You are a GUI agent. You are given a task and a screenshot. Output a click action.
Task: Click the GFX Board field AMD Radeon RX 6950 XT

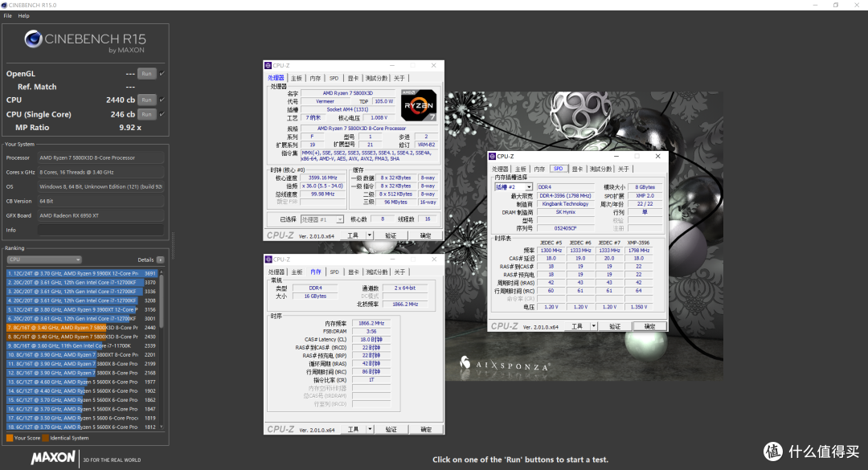point(100,215)
